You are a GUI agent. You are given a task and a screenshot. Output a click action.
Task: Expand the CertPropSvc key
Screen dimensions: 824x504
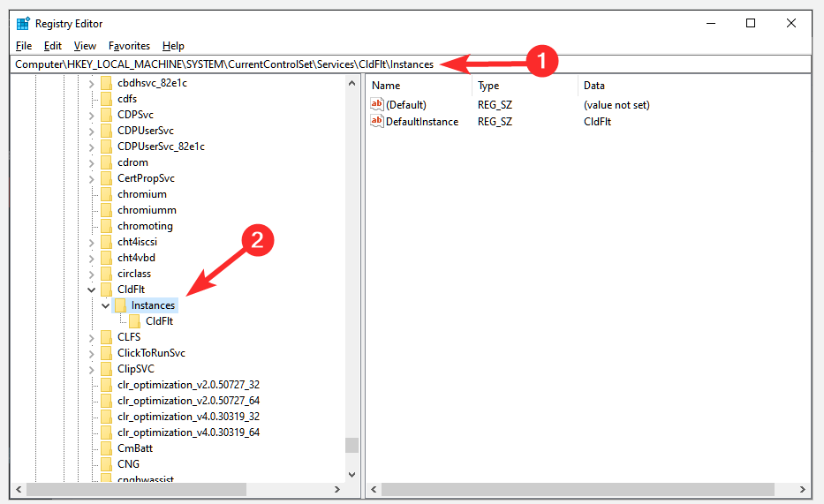(92, 179)
